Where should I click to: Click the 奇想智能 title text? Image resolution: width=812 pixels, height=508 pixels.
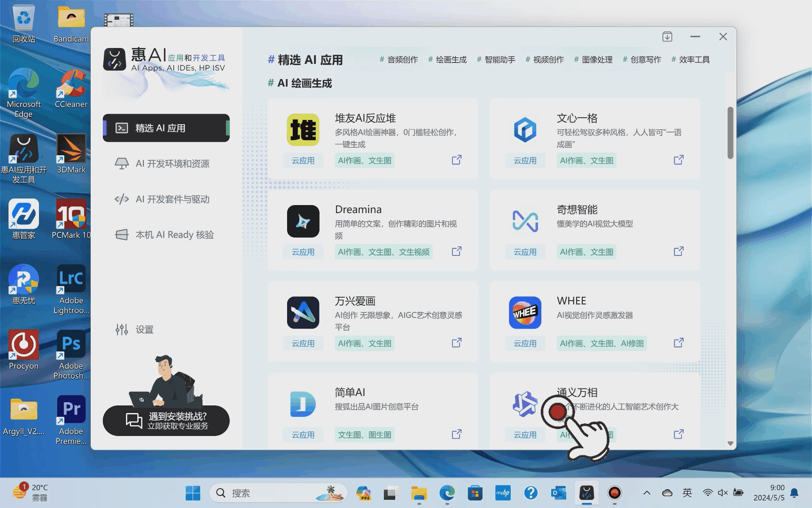pyautogui.click(x=577, y=209)
